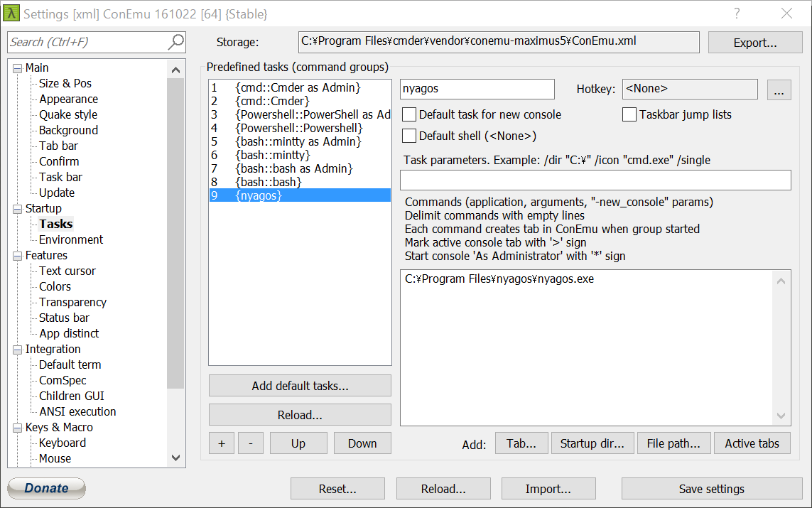This screenshot has width=812, height=508.
Task: Click Active tabs button
Action: pos(752,443)
